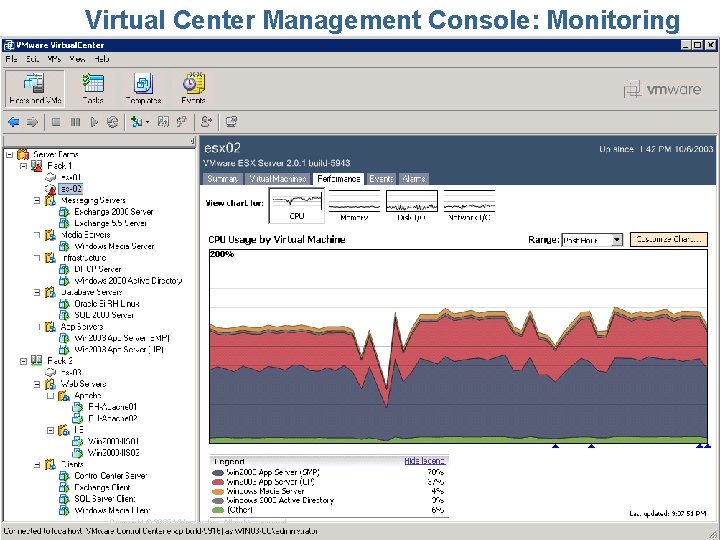Click the Pause (suspend) toolbar icon
The width and height of the screenshot is (720, 540).
pos(75,122)
